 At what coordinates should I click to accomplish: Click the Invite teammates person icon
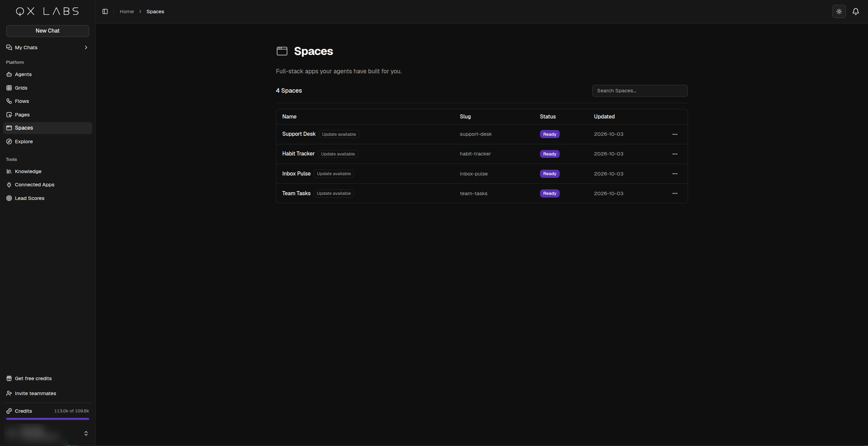[9, 393]
